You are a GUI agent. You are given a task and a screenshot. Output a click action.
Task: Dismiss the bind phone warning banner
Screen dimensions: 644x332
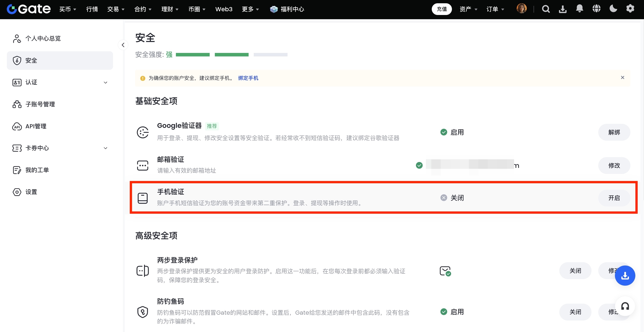622,78
